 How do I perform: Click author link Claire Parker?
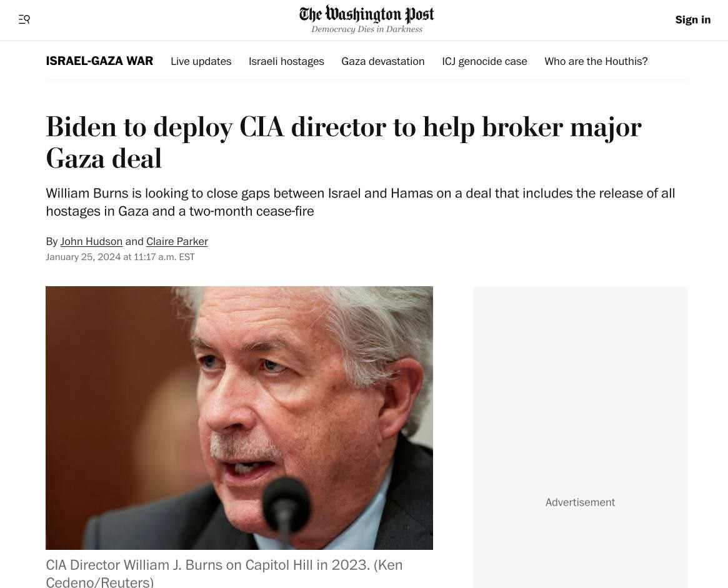tap(177, 241)
